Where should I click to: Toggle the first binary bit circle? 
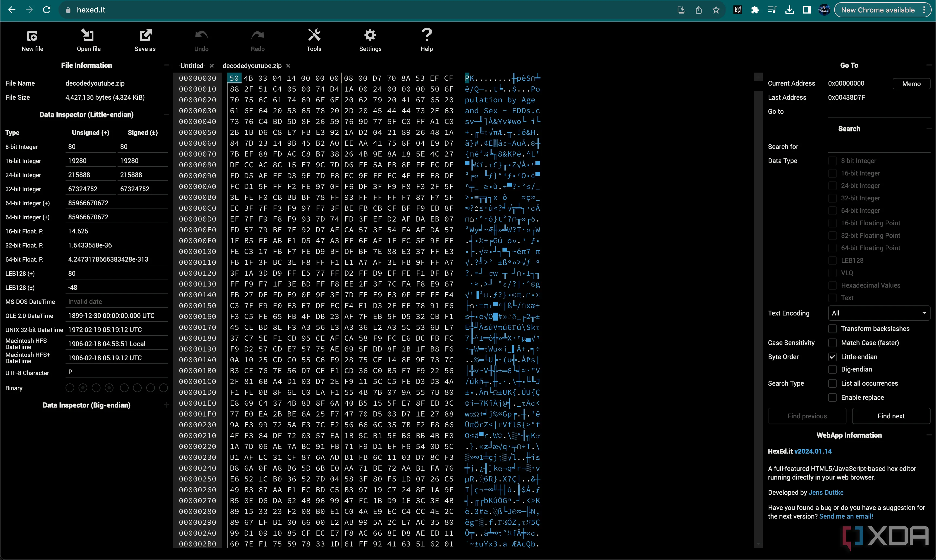coord(70,388)
